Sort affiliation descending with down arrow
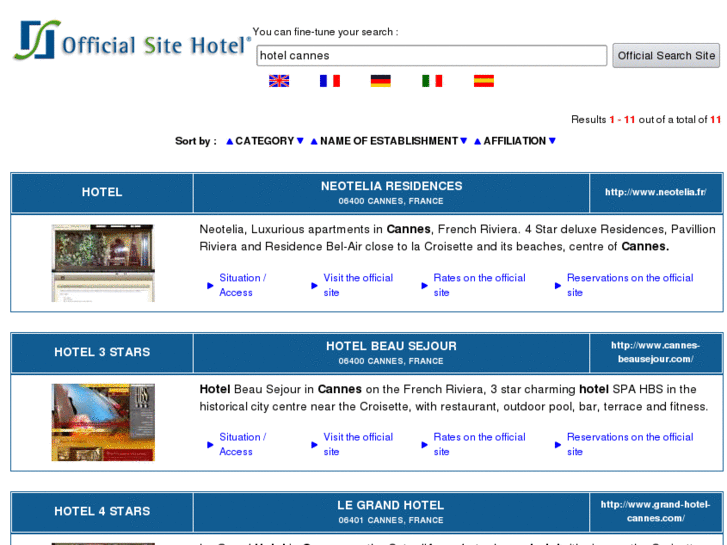The height and width of the screenshot is (545, 727). pos(552,141)
